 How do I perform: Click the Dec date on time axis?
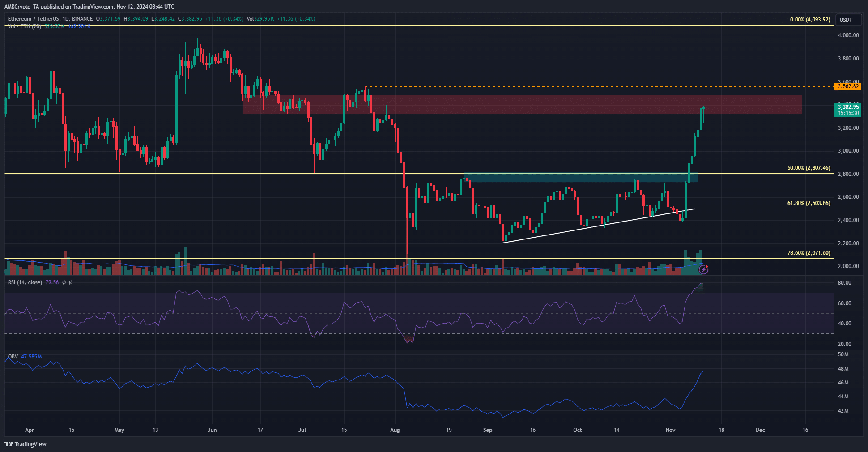760,430
